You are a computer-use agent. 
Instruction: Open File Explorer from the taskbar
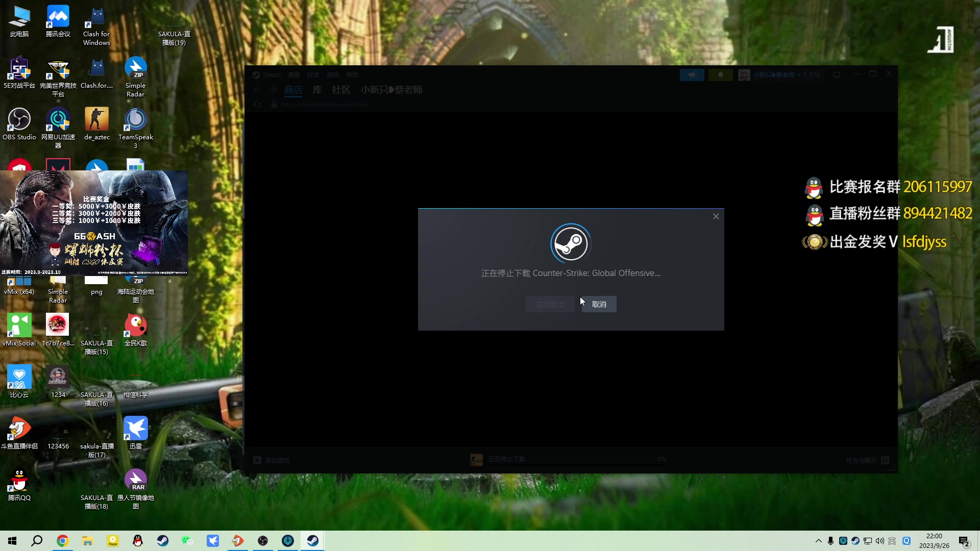coord(87,541)
